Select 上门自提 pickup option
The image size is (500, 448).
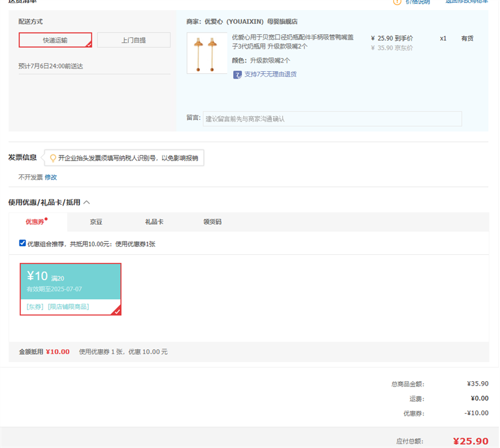pos(134,40)
